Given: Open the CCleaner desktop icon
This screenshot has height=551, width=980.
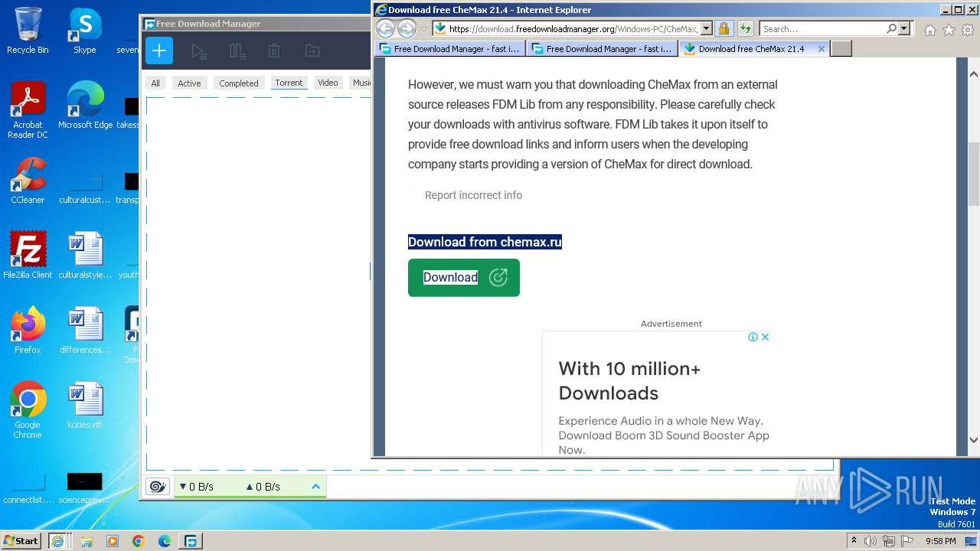Looking at the screenshot, I should pos(28,181).
